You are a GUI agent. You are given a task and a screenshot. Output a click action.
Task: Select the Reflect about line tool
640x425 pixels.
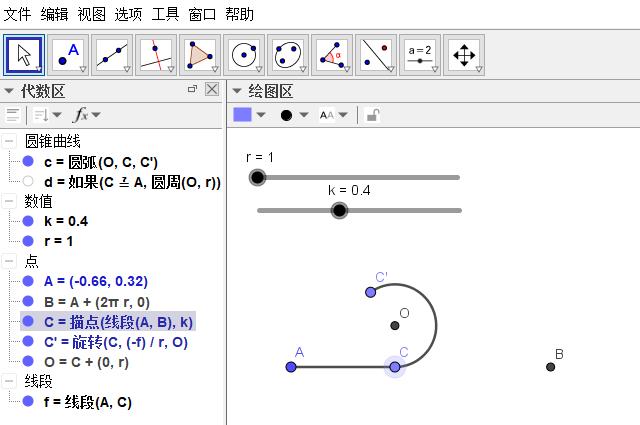377,55
